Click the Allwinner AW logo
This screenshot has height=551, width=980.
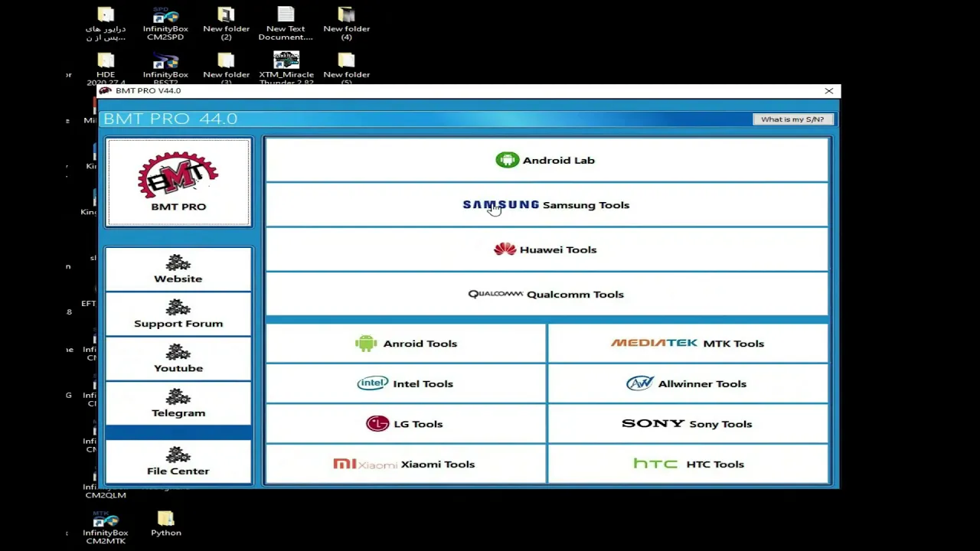640,383
